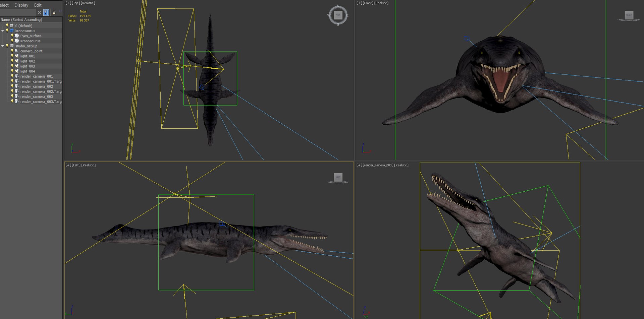The height and width of the screenshot is (319, 644).
Task: Open the Edit menu
Action: point(38,5)
